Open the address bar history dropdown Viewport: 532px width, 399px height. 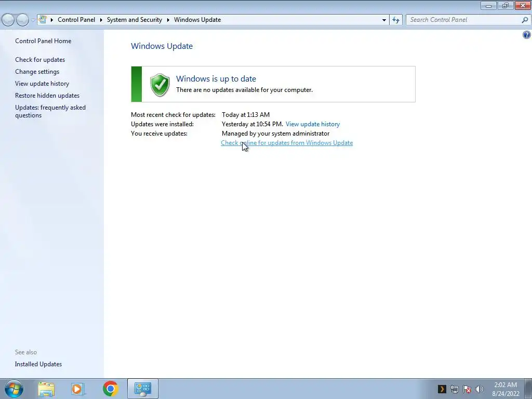[384, 20]
